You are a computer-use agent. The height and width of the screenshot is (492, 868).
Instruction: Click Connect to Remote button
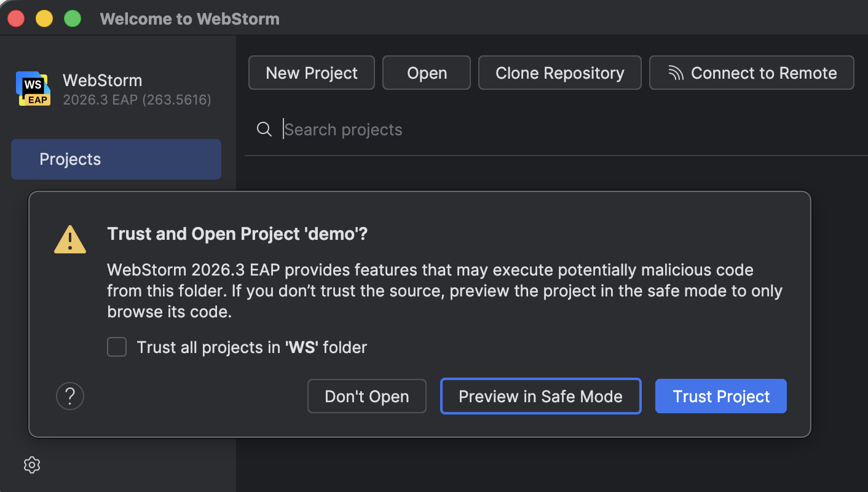point(752,73)
